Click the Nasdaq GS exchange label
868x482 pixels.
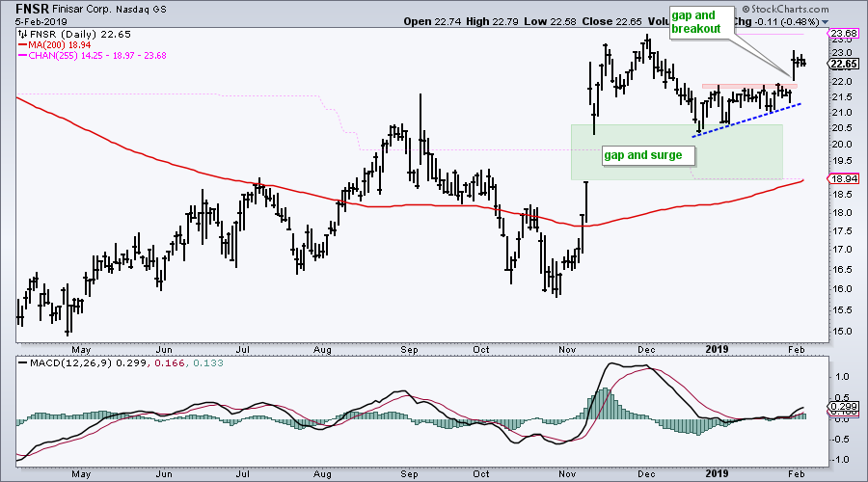tap(141, 10)
